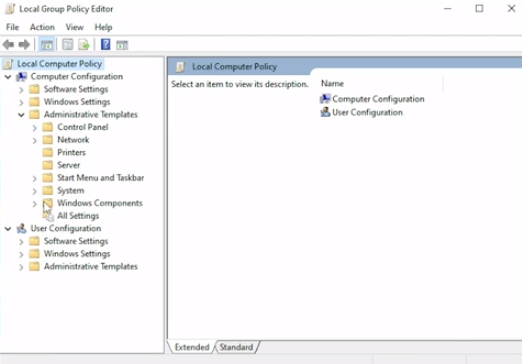Expand the Control Panel node
The width and height of the screenshot is (522, 364).
point(35,128)
